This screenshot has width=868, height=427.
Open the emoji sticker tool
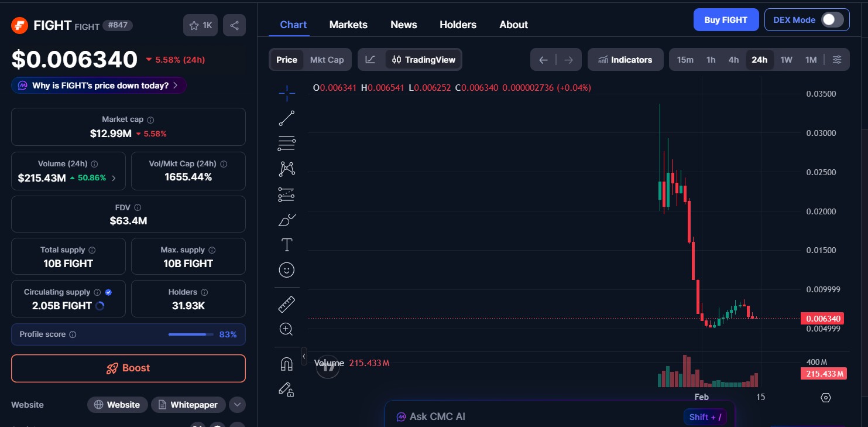pos(287,270)
